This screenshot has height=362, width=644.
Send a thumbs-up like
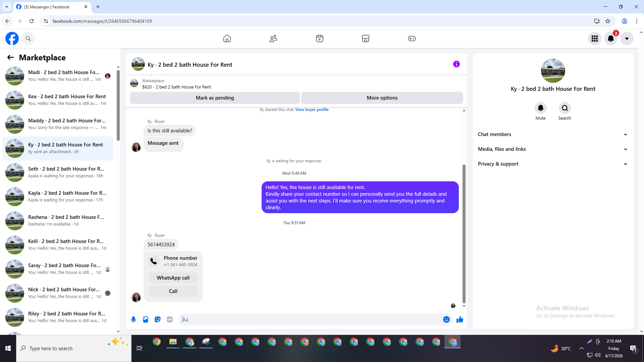tap(460, 319)
